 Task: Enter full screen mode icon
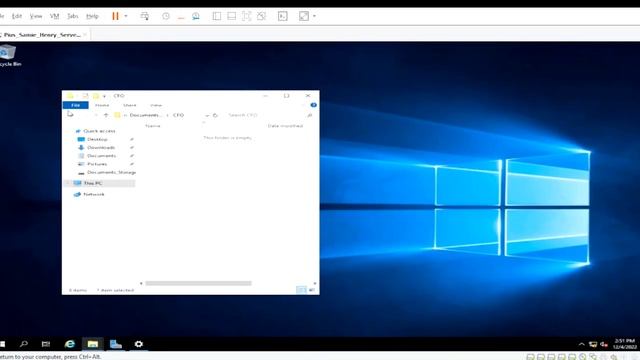coord(304,16)
